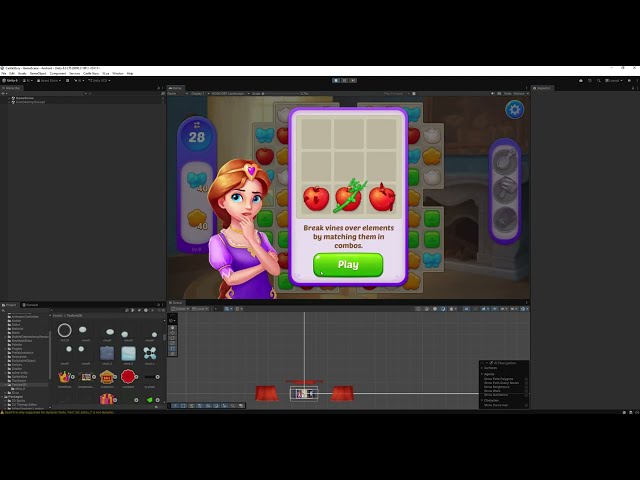Viewport: 640px width, 480px height.
Task: Select the green arrow texture thumbnail
Action: click(149, 400)
